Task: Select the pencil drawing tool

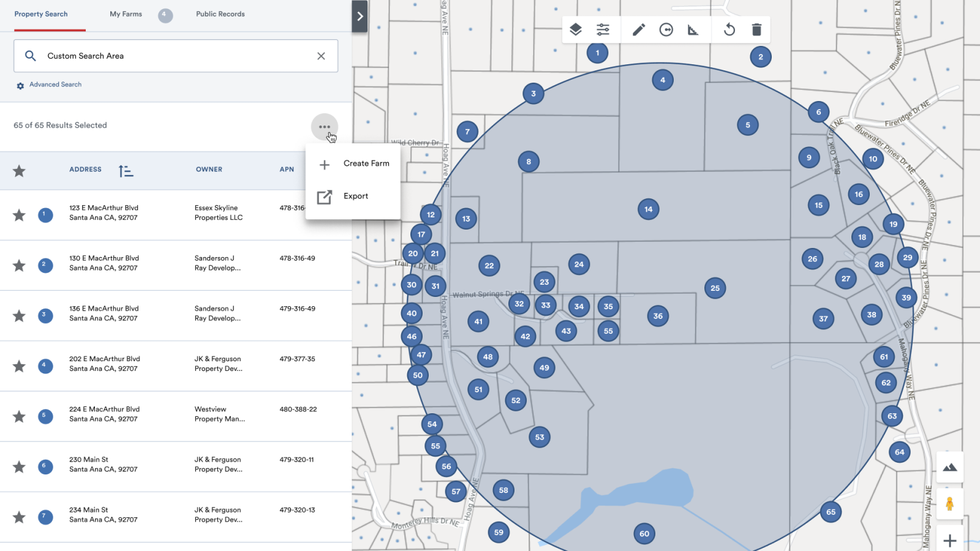Action: coord(638,29)
